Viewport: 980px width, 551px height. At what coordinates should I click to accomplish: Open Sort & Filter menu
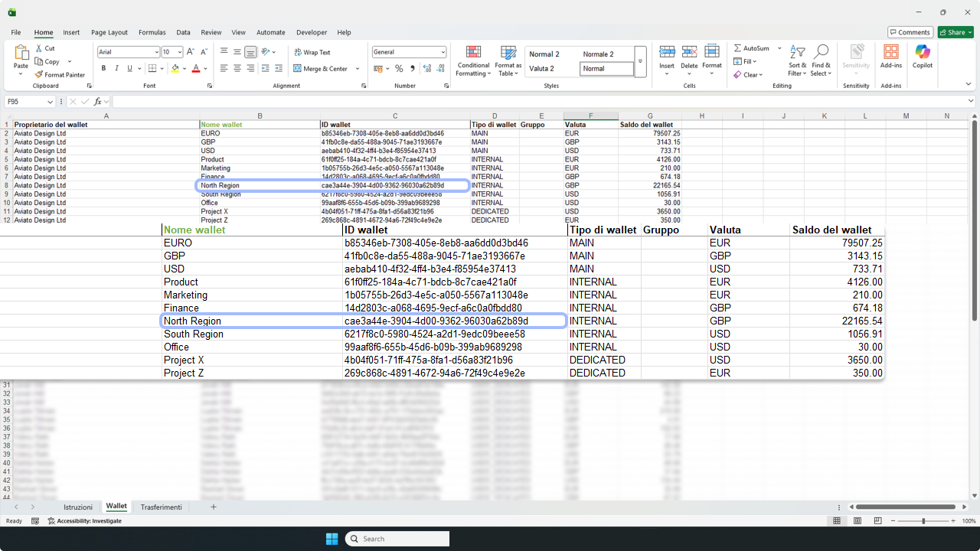[x=798, y=60]
